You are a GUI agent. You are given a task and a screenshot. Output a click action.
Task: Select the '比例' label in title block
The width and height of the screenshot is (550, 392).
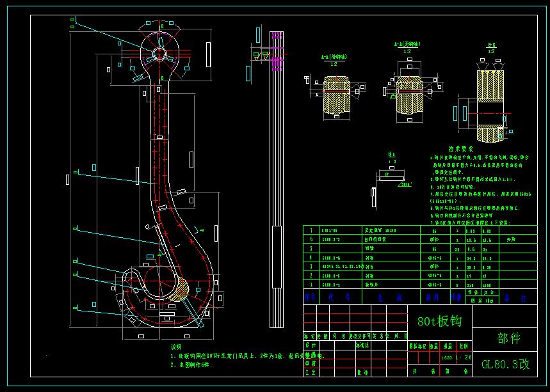pyautogui.click(x=464, y=347)
